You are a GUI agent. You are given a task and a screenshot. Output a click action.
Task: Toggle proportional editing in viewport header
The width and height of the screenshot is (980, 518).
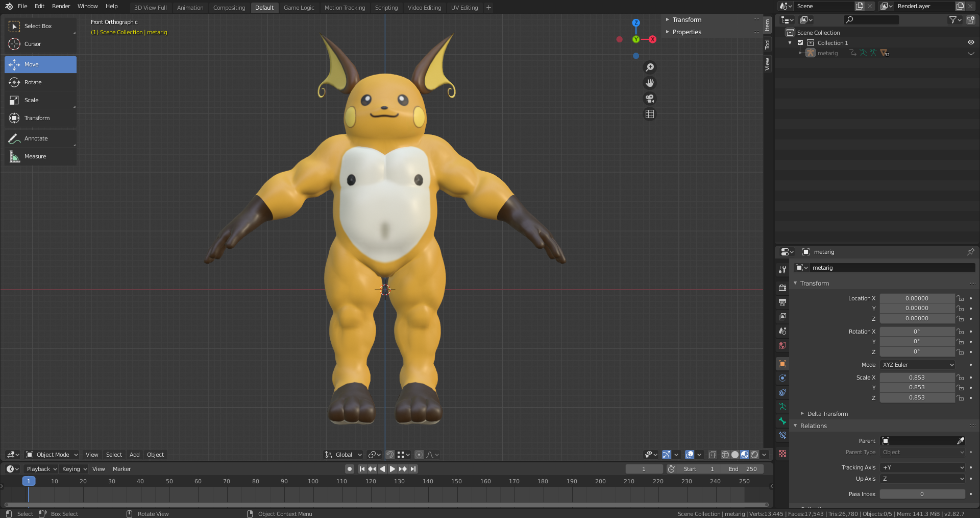[419, 455]
